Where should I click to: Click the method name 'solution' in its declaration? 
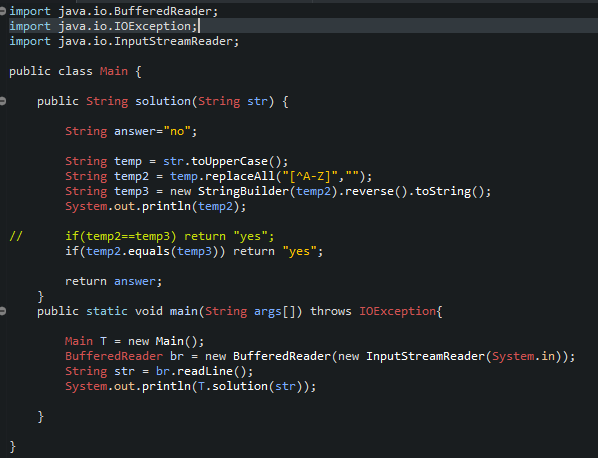(x=163, y=101)
